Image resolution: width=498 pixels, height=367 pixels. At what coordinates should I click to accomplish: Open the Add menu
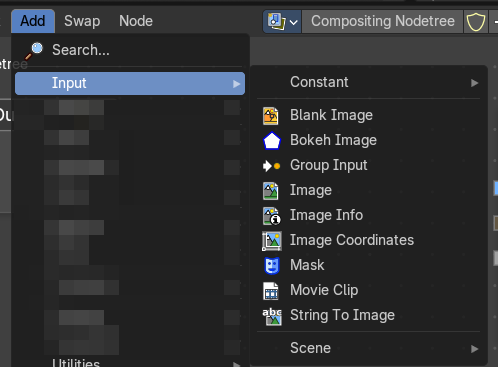[x=33, y=21]
